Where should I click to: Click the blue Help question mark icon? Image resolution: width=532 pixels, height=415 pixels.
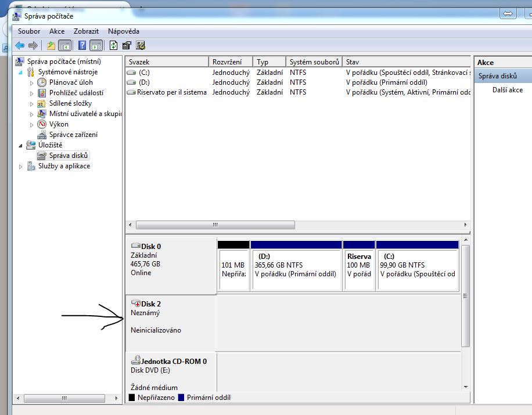tap(82, 45)
